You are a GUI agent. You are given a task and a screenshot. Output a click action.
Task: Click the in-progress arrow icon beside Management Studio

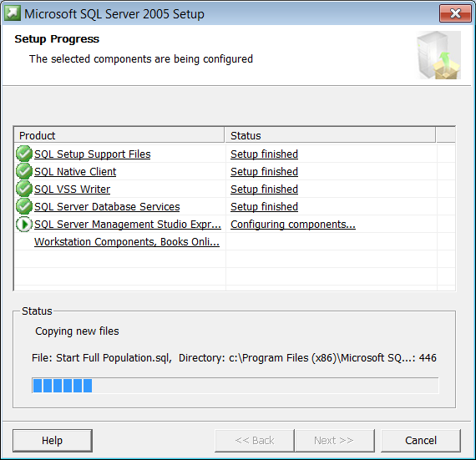coord(24,225)
